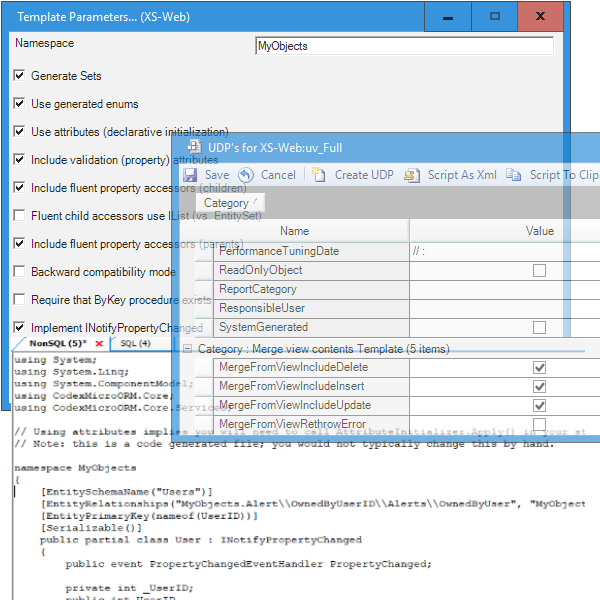Viewport: 600px width, 600px height.
Task: Collapse the Merge view contents Template category
Action: (x=188, y=349)
